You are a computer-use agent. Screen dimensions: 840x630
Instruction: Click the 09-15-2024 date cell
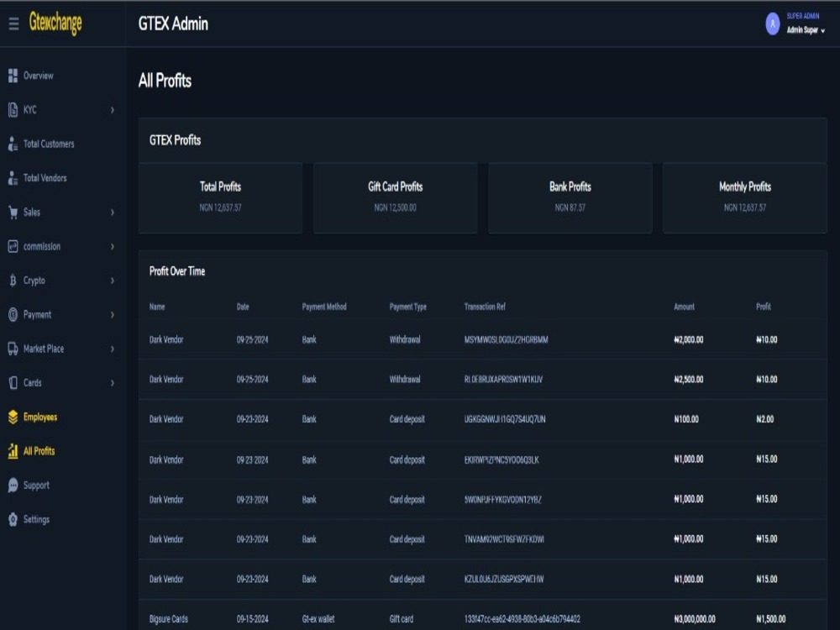[252, 619]
